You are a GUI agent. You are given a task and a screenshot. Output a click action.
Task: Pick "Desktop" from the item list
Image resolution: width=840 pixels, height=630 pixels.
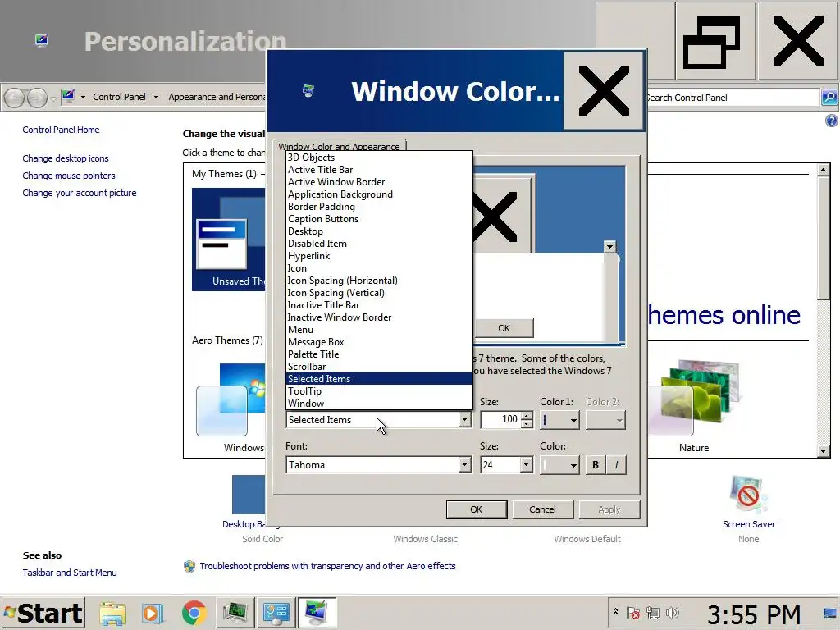pyautogui.click(x=379, y=231)
